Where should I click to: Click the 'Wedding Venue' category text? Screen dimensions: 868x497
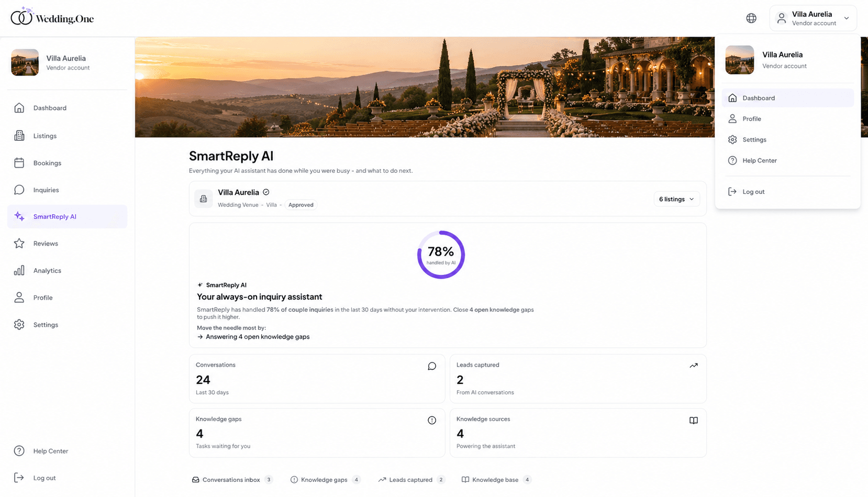point(238,205)
